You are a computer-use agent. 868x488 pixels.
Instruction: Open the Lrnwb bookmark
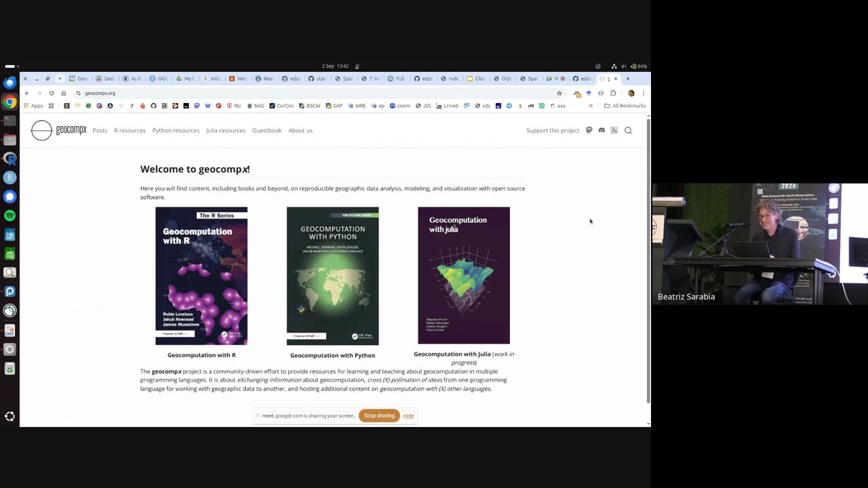pos(448,106)
